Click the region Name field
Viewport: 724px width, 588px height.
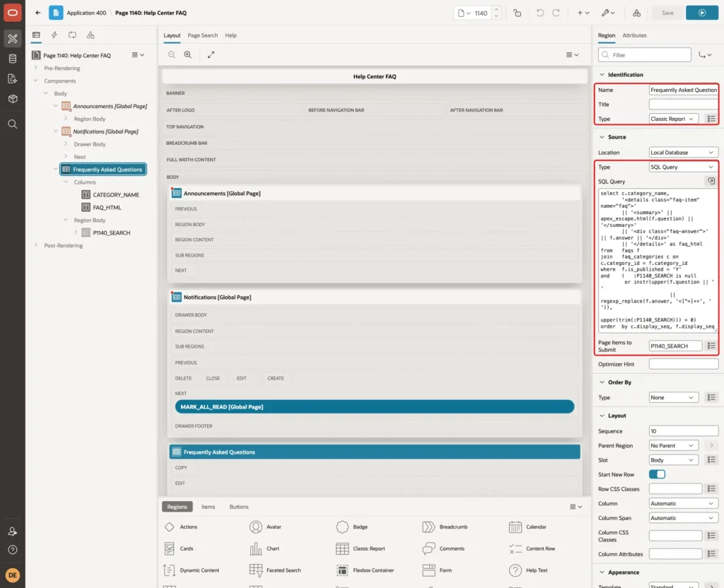tap(684, 90)
